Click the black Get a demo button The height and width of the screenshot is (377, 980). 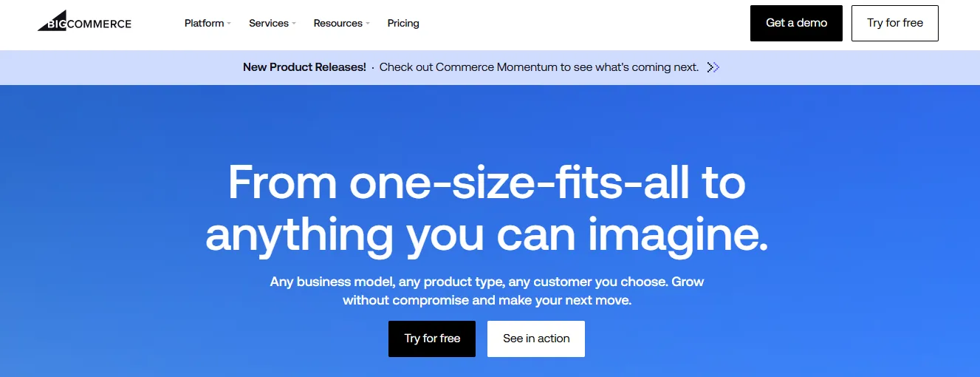[796, 23]
